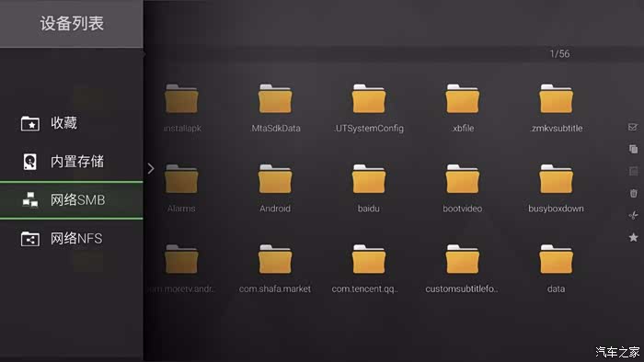This screenshot has width=644, height=362.
Task: Expand panel with the right chevron arrow
Action: tap(151, 168)
